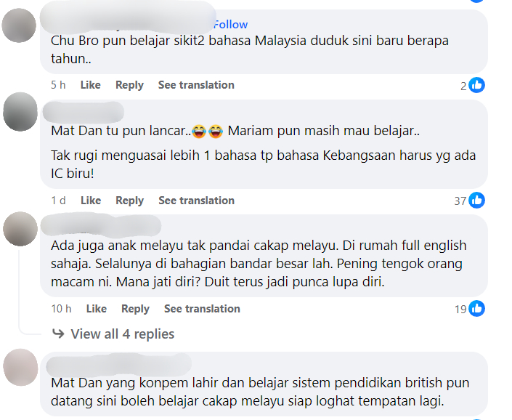Click the 1 d timestamp link
512x420 pixels.
point(58,201)
